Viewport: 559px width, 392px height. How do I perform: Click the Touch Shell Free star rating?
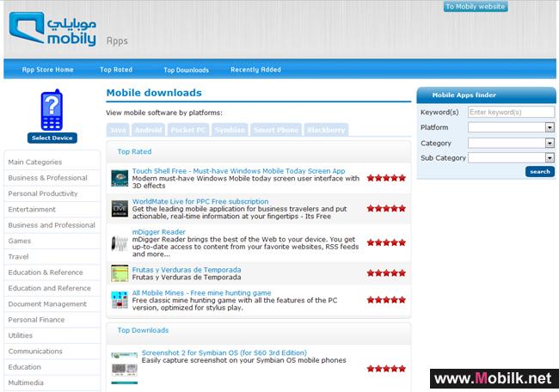pos(386,178)
